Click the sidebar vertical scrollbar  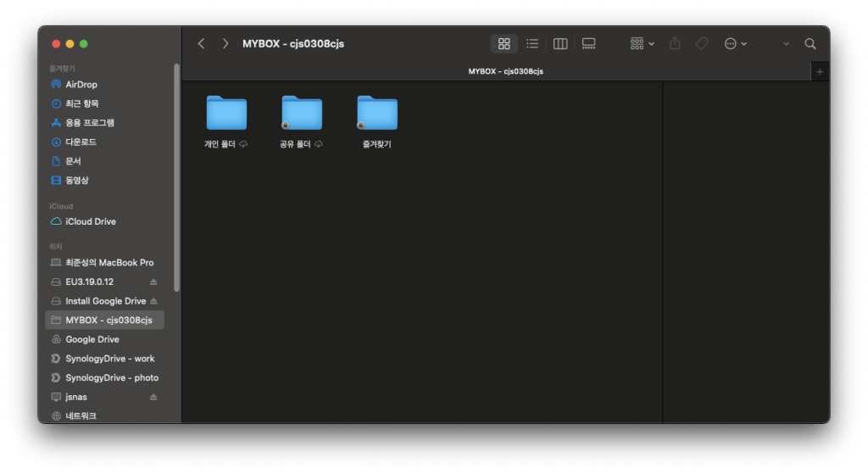click(176, 178)
